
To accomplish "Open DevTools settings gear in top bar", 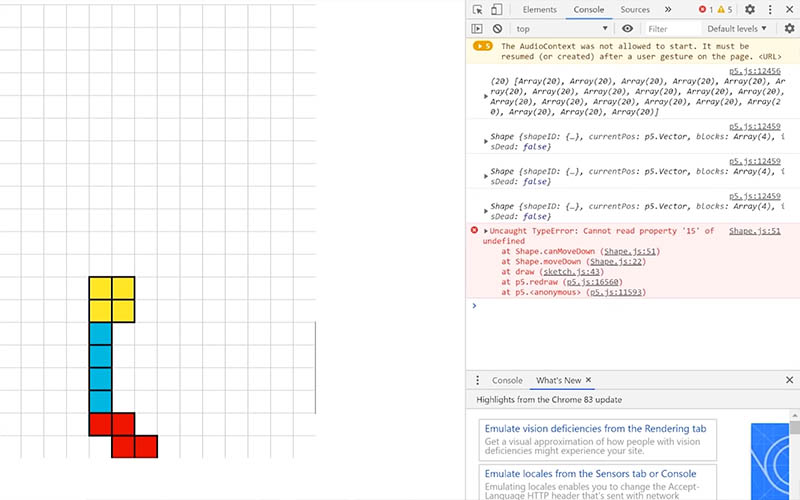I will coord(749,10).
